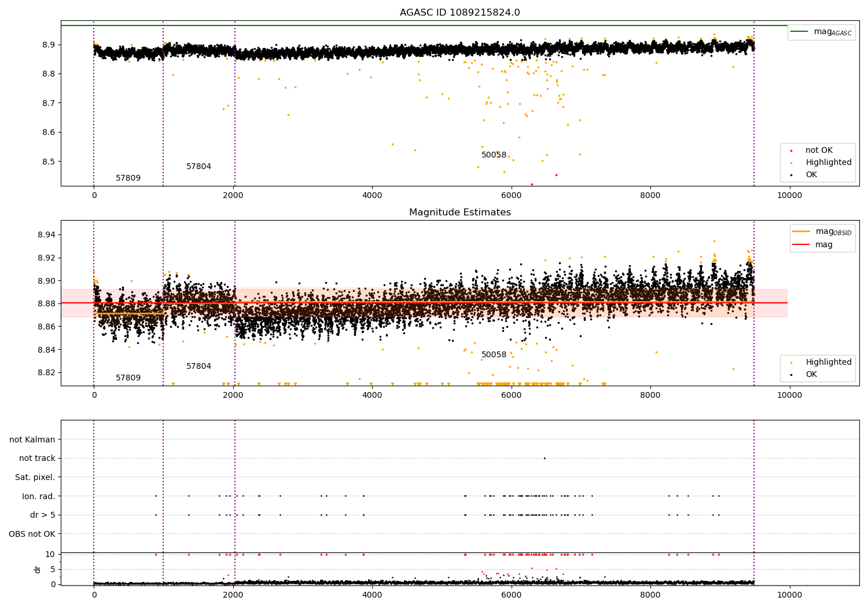The height and width of the screenshot is (608, 868).
Task: Click the lone data point in the 'not track' row
Action: pyautogui.click(x=545, y=458)
